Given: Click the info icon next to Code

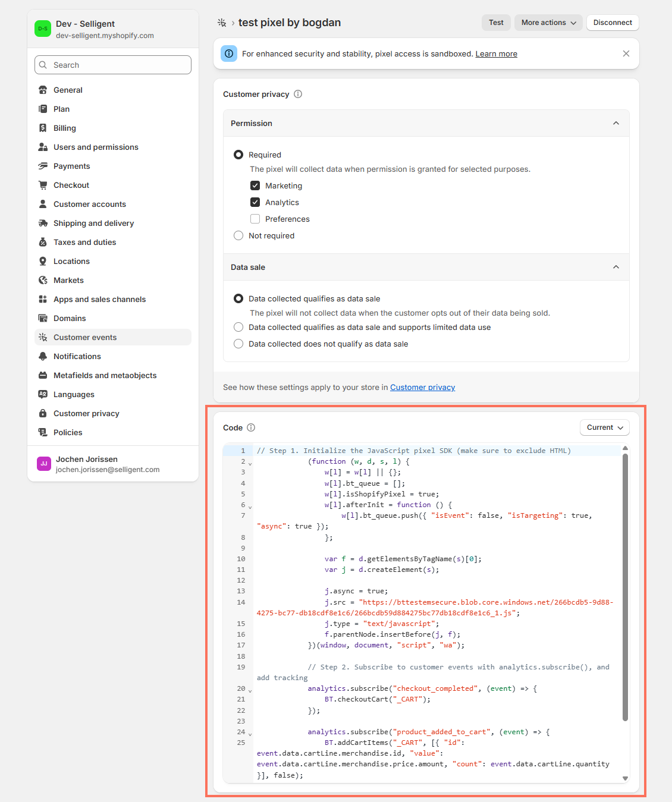Looking at the screenshot, I should point(251,427).
